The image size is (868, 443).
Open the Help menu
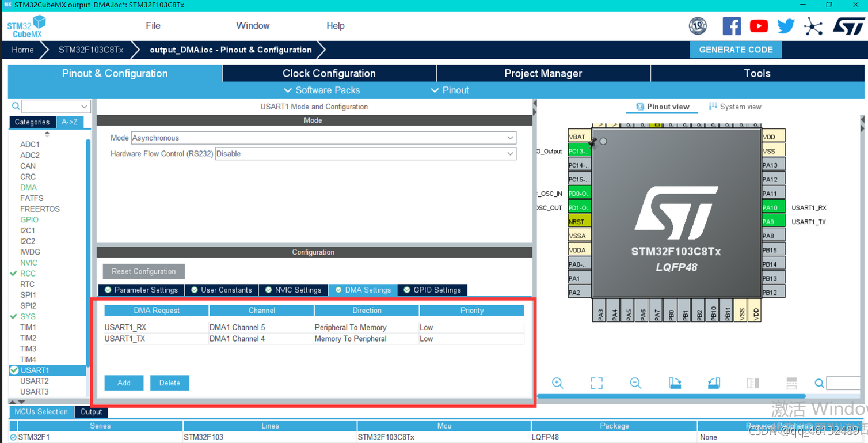[x=336, y=26]
